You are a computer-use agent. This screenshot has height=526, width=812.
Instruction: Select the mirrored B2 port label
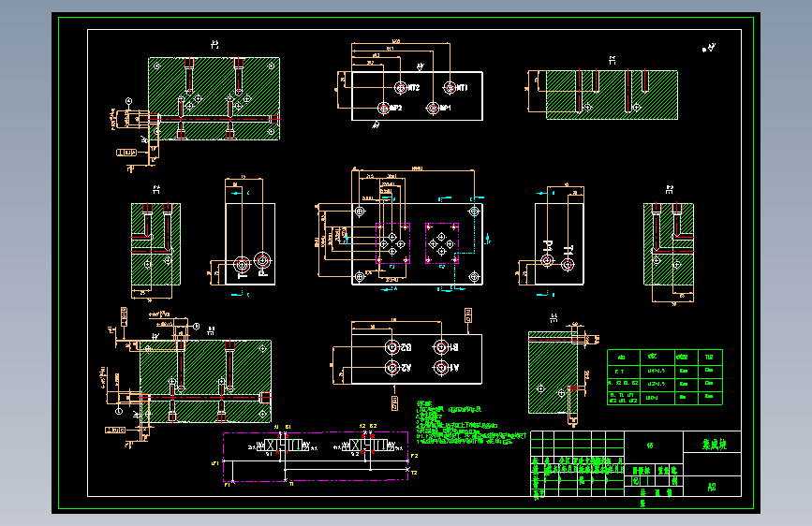pos(406,347)
